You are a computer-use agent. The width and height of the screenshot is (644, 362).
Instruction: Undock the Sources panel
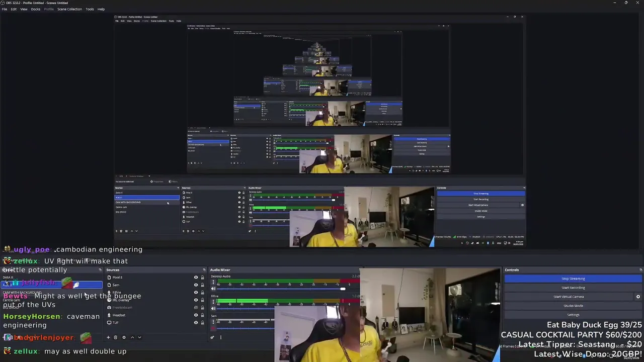pyautogui.click(x=204, y=270)
